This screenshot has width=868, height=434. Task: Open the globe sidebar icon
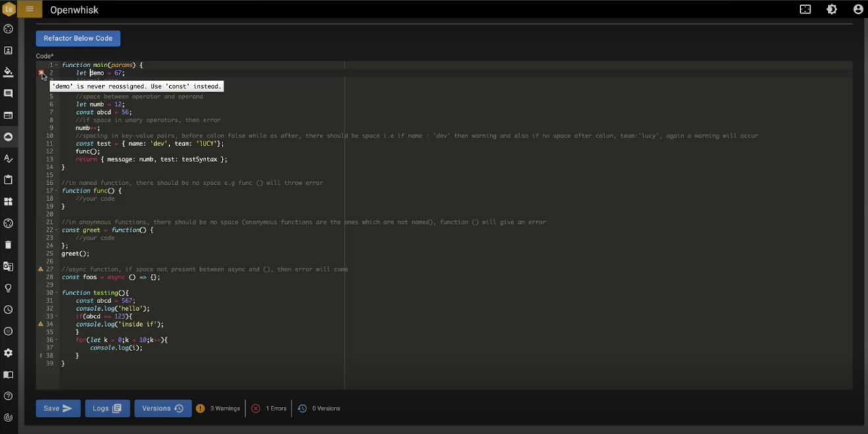point(9,331)
